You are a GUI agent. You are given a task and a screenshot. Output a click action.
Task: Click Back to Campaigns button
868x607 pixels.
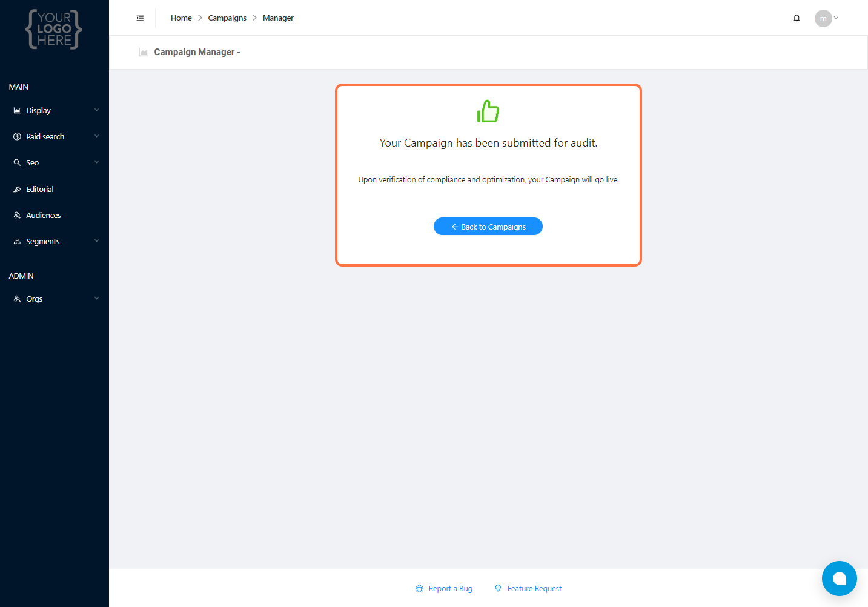[488, 227]
